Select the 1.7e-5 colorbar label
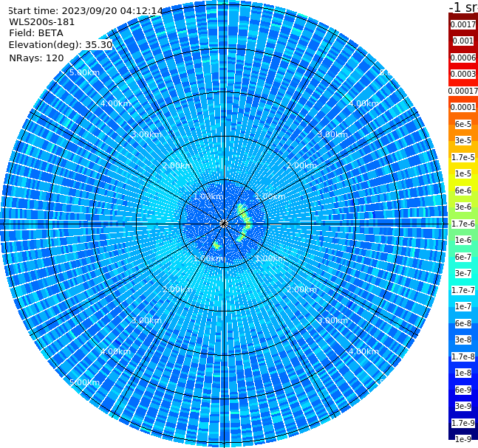 (463, 157)
